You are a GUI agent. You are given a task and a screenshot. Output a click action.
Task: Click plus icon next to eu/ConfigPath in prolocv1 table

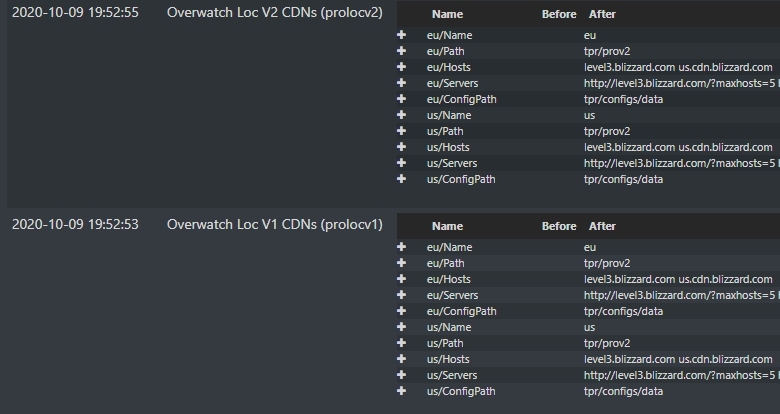(x=402, y=311)
